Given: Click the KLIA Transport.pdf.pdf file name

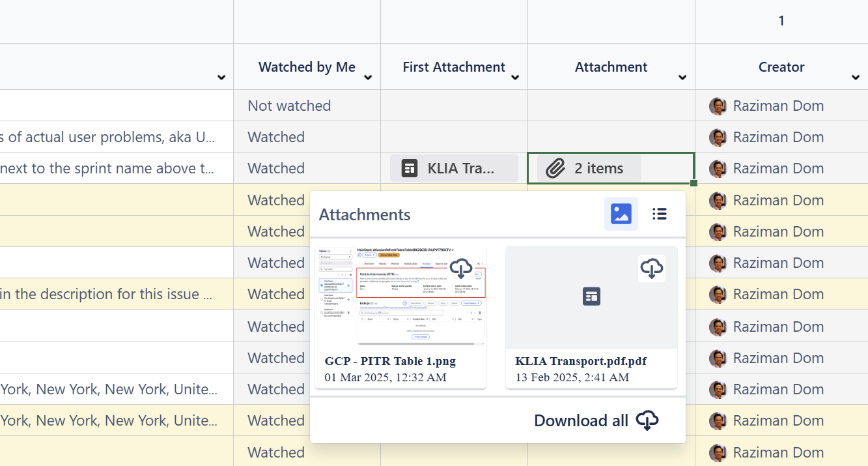Looking at the screenshot, I should (x=581, y=361).
